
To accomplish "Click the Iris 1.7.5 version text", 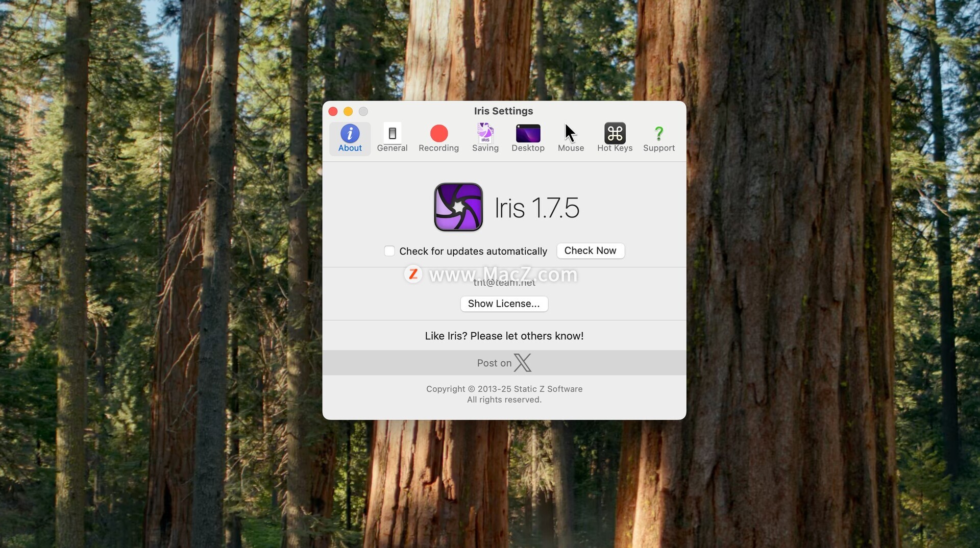I will point(537,208).
